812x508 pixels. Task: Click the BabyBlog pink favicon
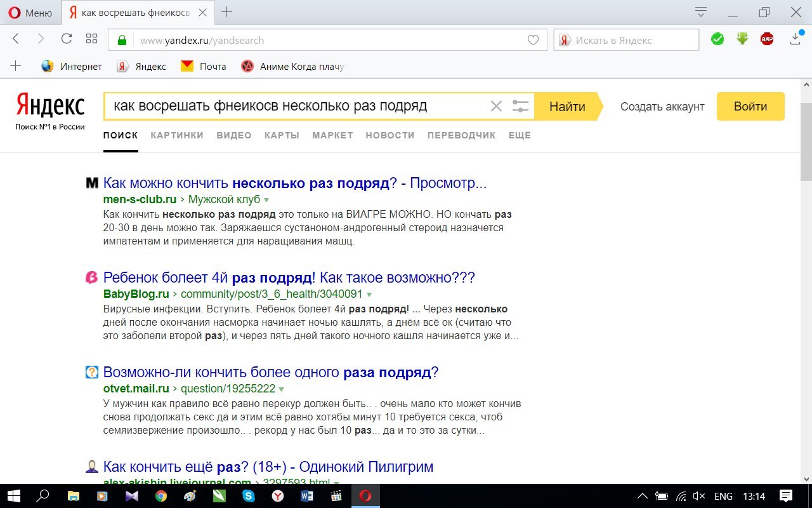point(92,277)
